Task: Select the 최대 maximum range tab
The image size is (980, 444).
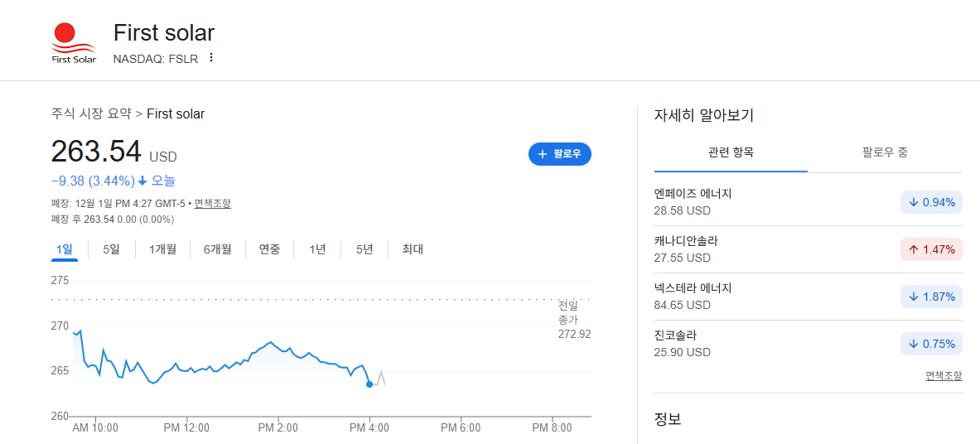Action: point(413,249)
